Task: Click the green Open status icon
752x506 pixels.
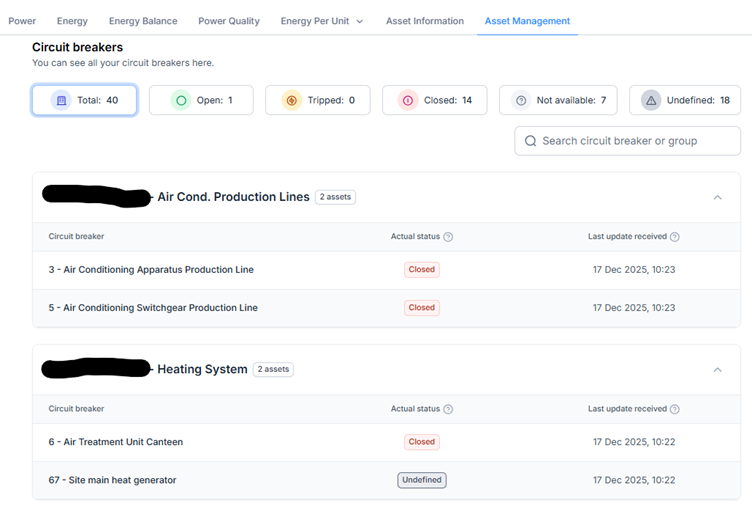Action: point(181,100)
